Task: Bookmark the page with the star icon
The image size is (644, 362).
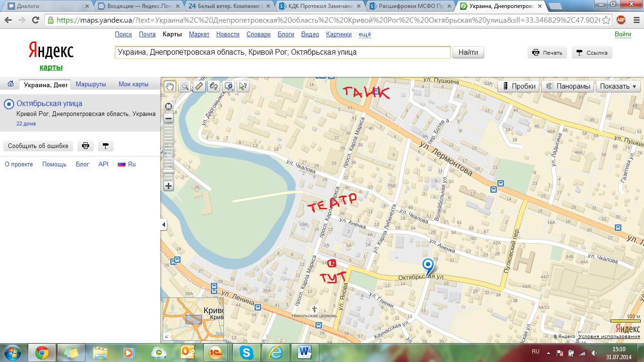Action: click(x=606, y=20)
